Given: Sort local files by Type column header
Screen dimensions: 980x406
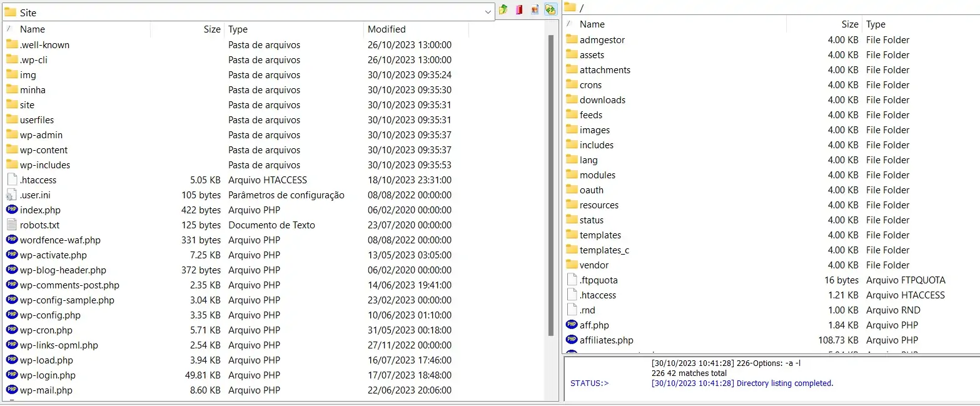Looking at the screenshot, I should coord(238,29).
